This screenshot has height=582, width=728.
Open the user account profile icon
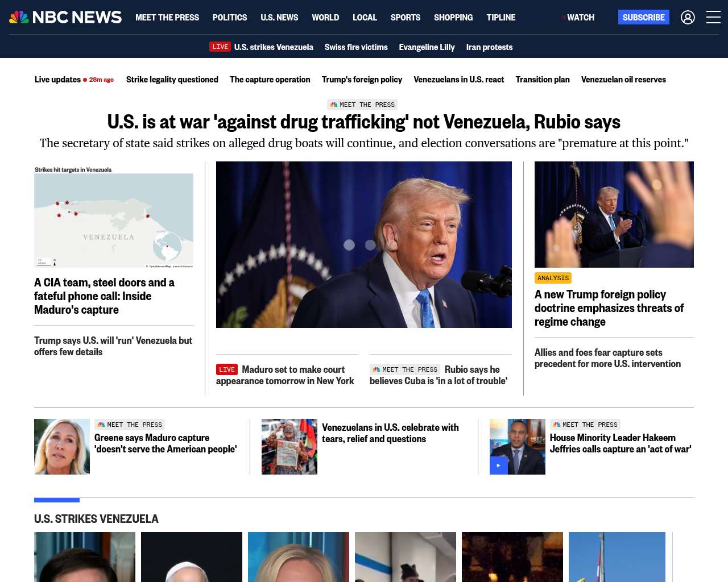click(x=688, y=18)
